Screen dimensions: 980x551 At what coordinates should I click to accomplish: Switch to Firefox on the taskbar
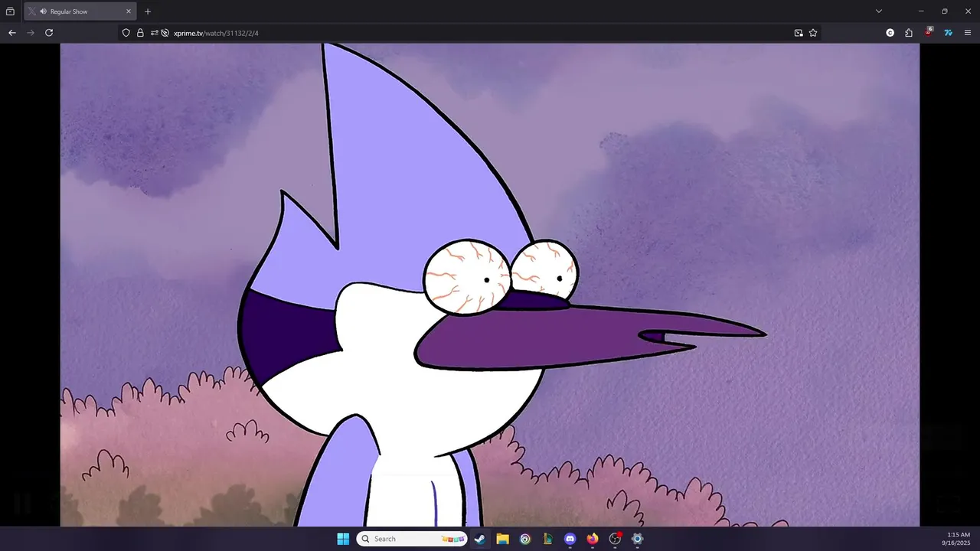(x=593, y=539)
